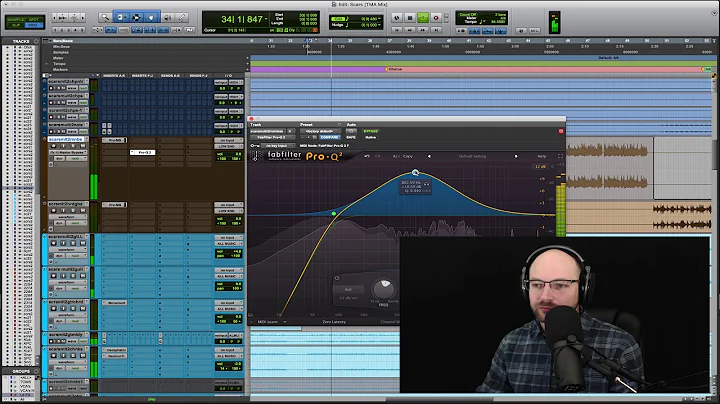Select the Scrubber speaker tool

tap(168, 17)
